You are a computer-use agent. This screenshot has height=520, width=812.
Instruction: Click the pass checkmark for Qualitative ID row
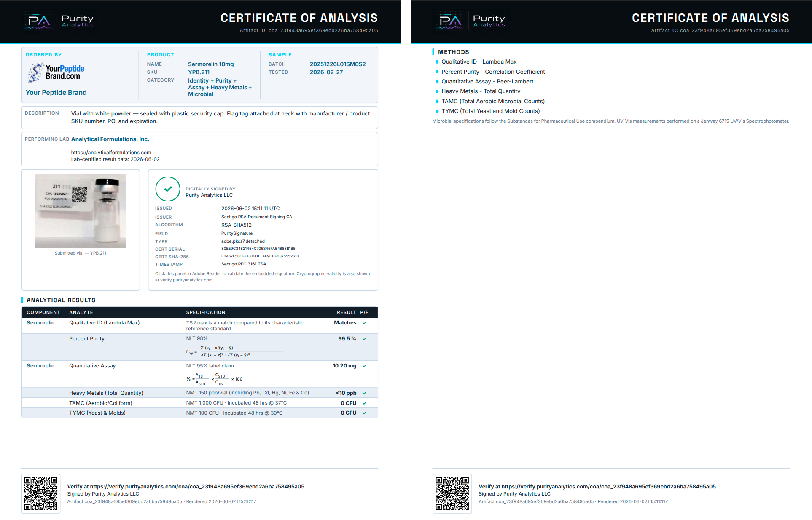(364, 323)
